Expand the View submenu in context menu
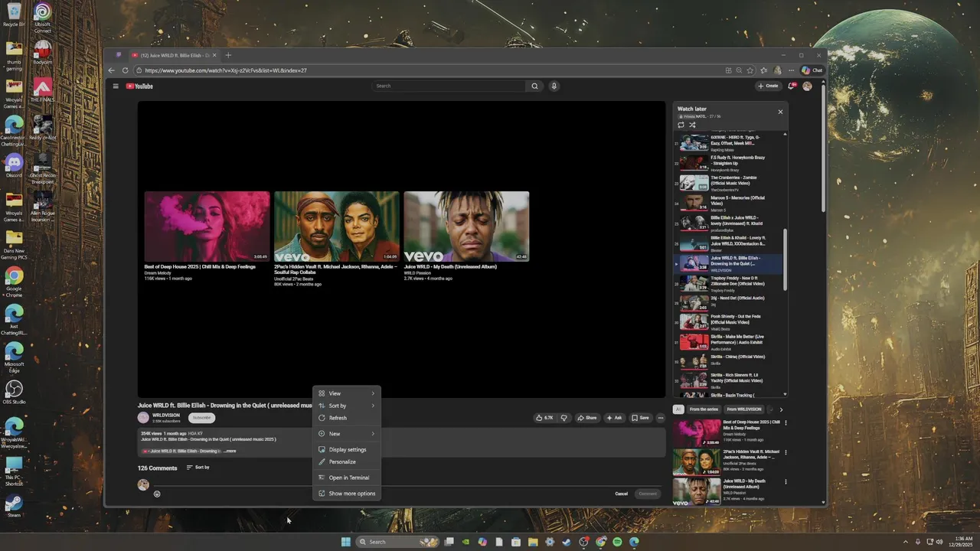Image resolution: width=980 pixels, height=551 pixels. point(347,393)
